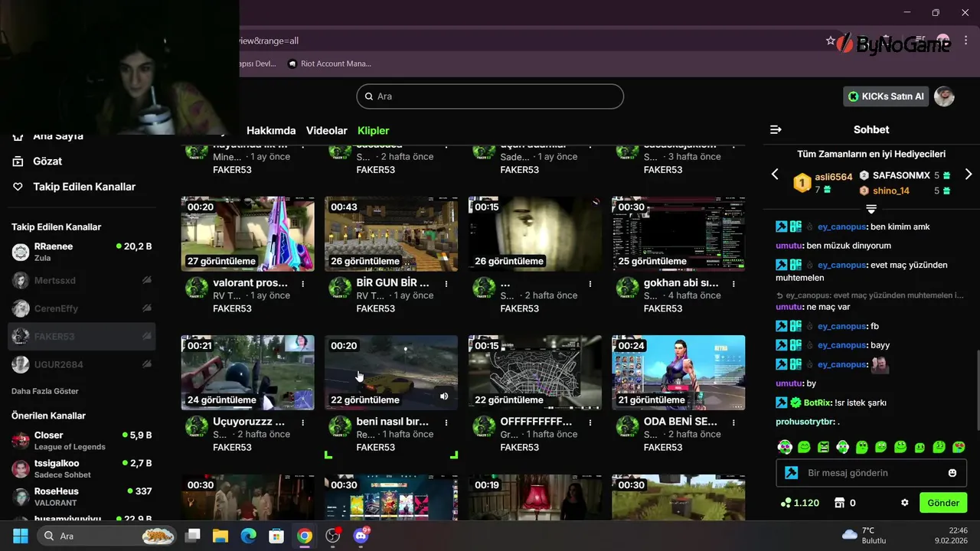Click the Ara search field on Kick
The width and height of the screenshot is (980, 551).
coord(490,96)
